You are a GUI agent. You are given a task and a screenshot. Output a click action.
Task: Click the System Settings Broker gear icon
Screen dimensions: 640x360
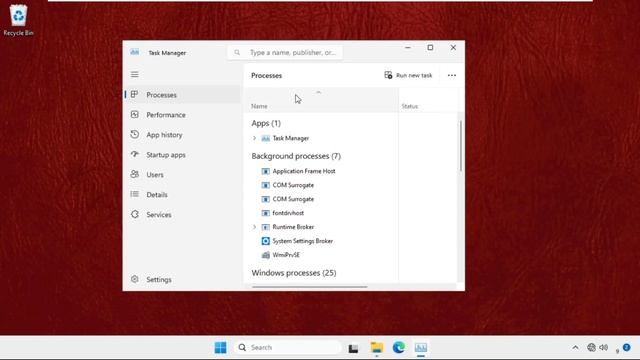pos(265,241)
